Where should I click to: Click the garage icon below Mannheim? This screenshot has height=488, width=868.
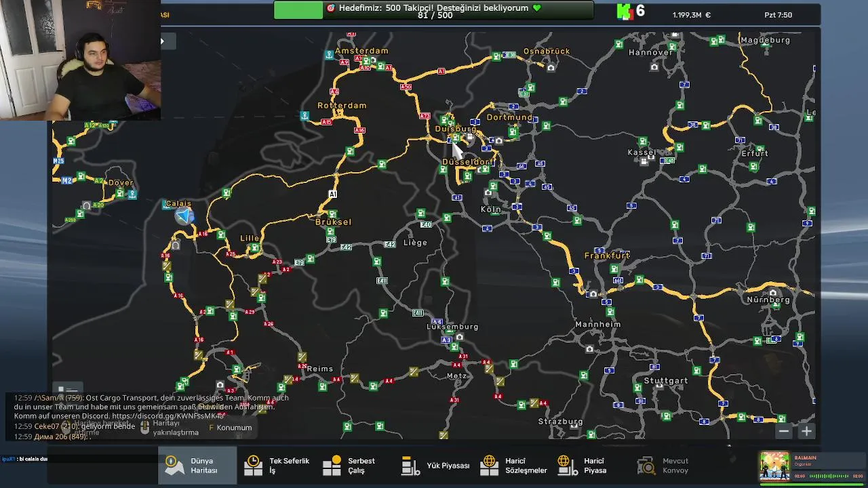(x=589, y=349)
